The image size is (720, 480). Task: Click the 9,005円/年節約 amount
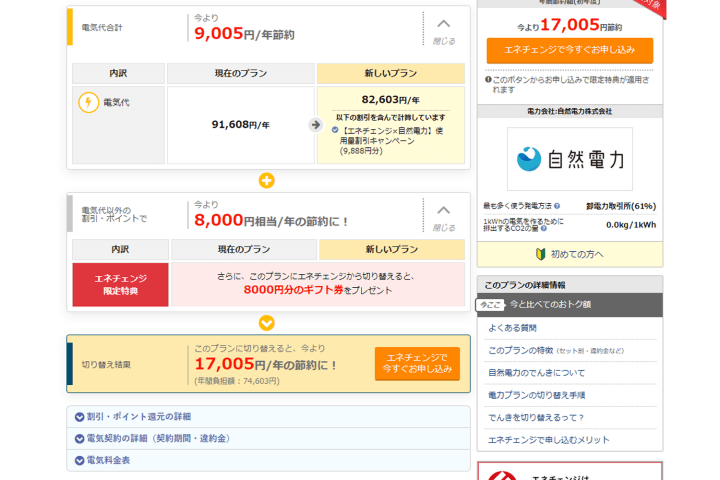(x=244, y=34)
